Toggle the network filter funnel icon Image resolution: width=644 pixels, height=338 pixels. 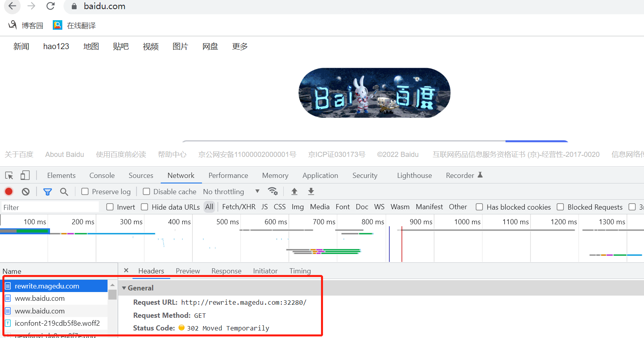[48, 192]
